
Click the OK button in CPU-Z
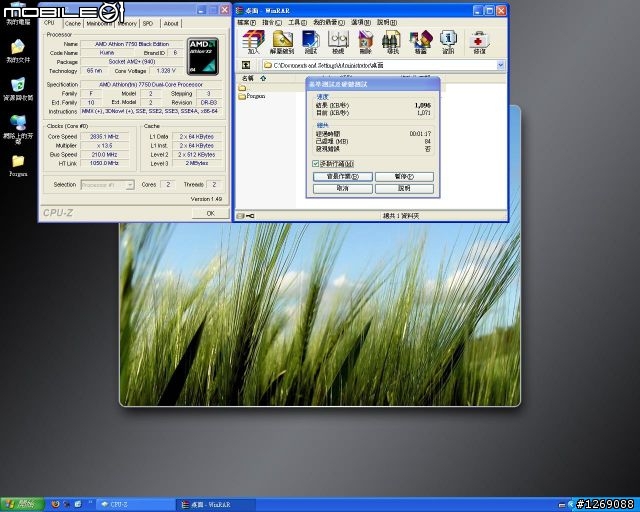[x=211, y=213]
